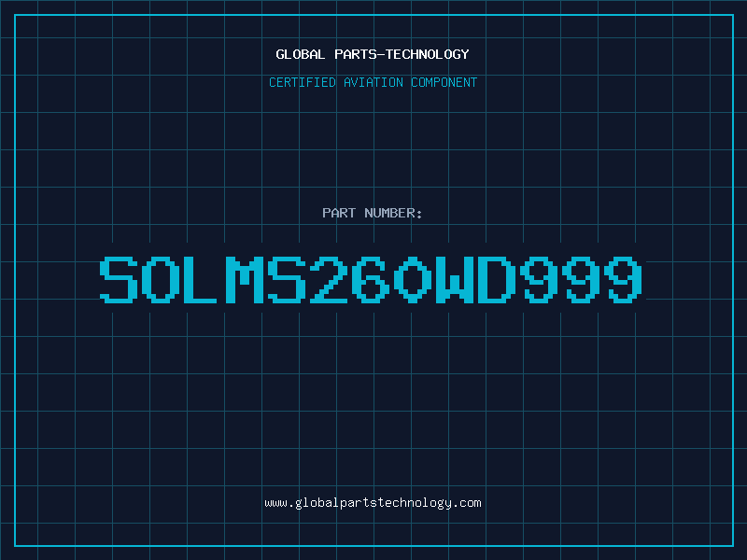
Task: Open the www.globalpartstechnology.com link
Action: (373, 503)
